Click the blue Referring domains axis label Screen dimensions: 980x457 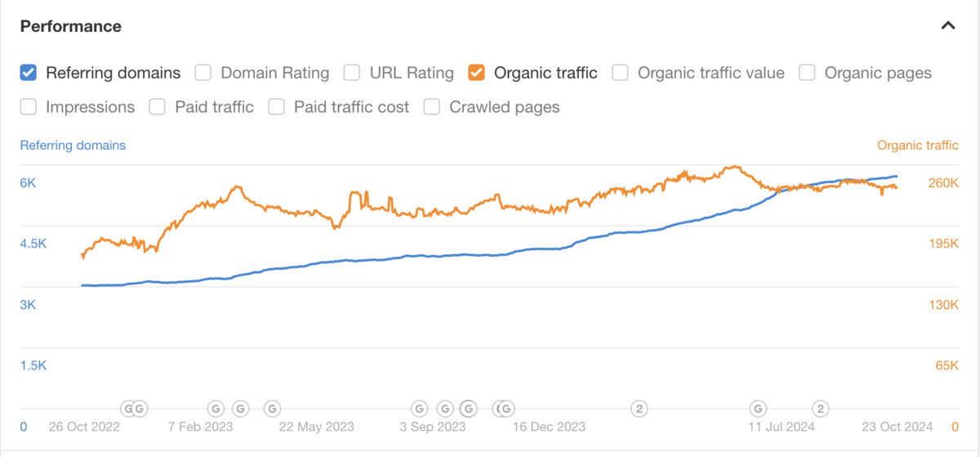pyautogui.click(x=73, y=146)
